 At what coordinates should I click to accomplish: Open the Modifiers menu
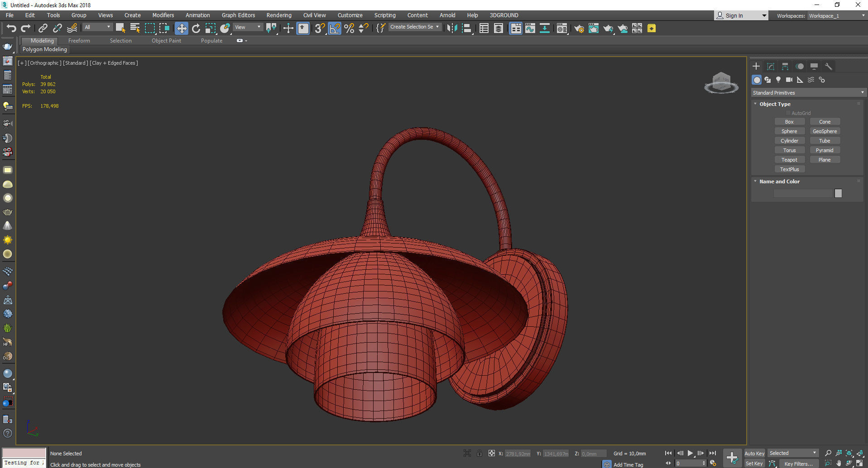coord(163,15)
